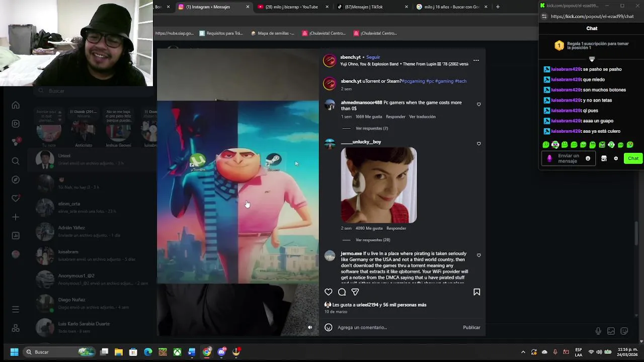Translate comment with 'Ver traducción'
This screenshot has width=644, height=362.
[x=422, y=117]
